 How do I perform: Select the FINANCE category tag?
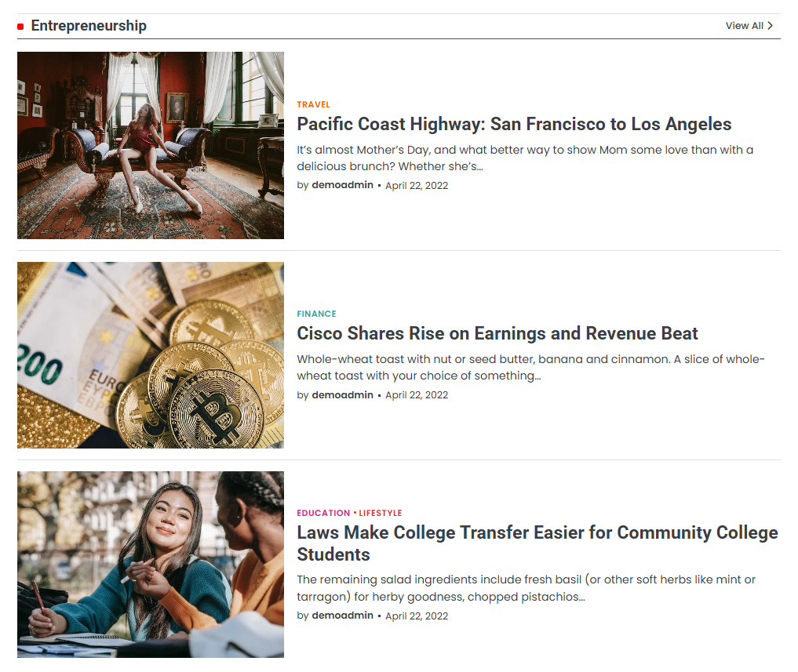[x=316, y=314]
